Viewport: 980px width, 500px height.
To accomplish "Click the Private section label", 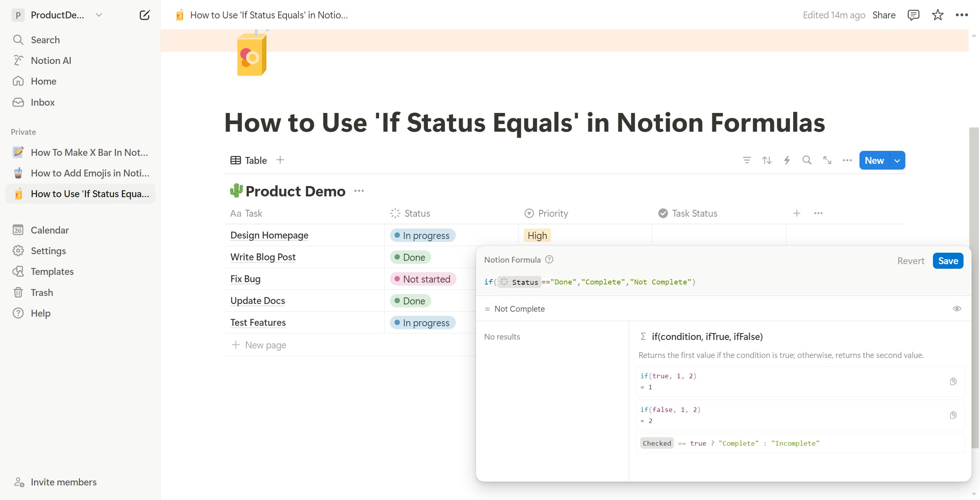I will coord(23,132).
